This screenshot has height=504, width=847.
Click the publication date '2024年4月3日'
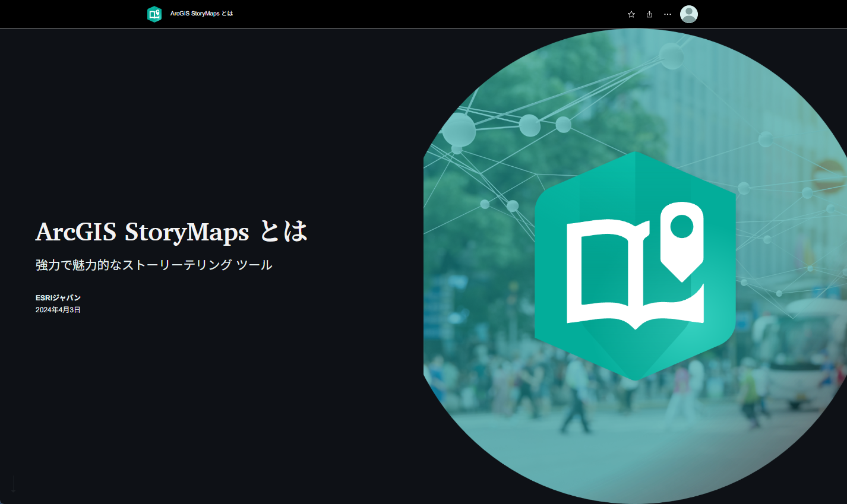point(57,309)
